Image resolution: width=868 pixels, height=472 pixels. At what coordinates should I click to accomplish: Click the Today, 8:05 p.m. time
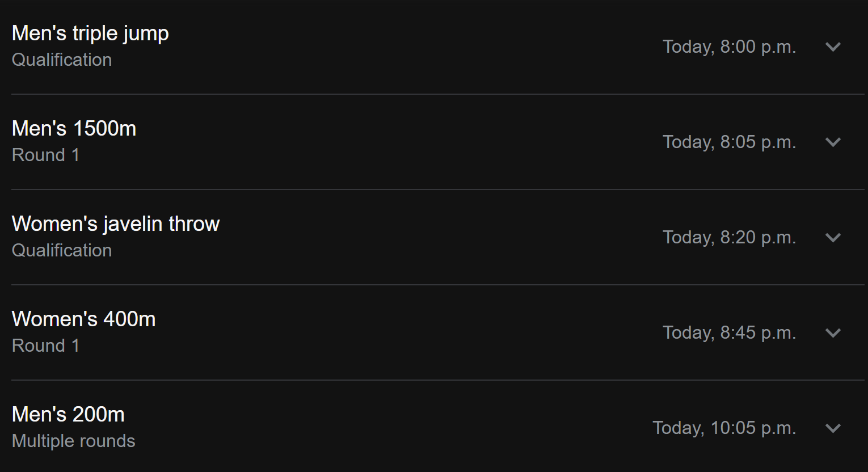(x=730, y=142)
